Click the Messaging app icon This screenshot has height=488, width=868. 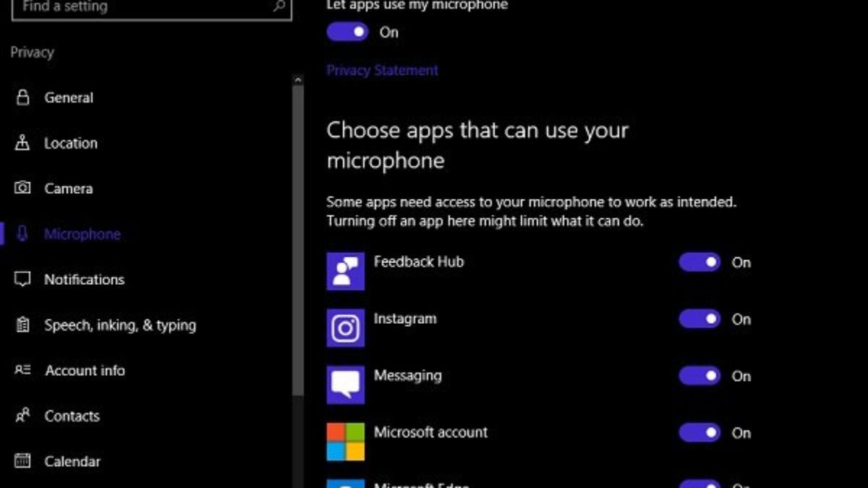[x=346, y=385]
